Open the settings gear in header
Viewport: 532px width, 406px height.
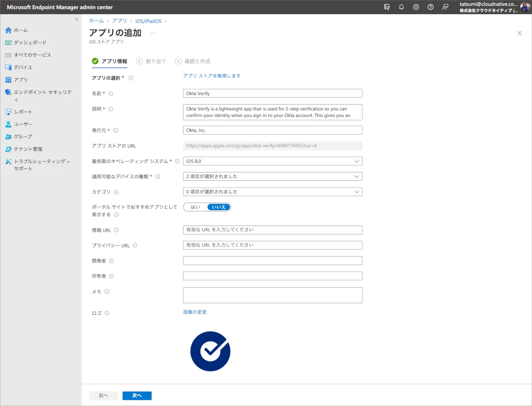coord(416,7)
